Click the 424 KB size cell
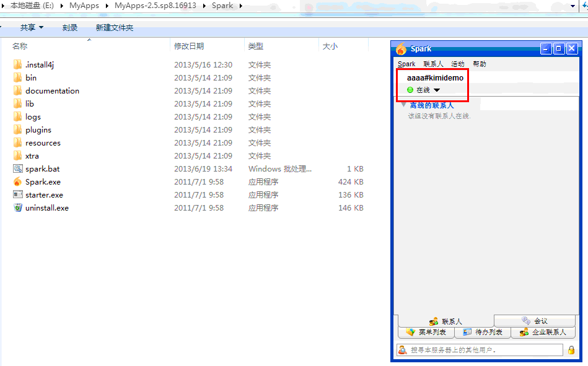 (351, 182)
